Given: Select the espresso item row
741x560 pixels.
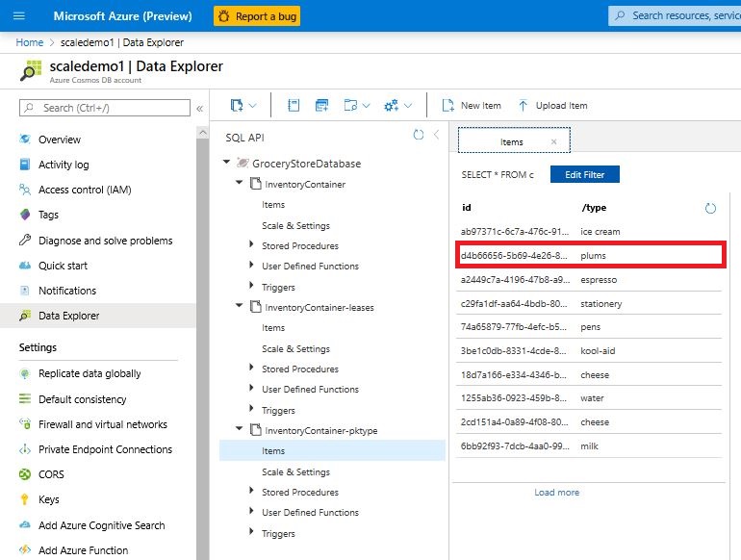Looking at the screenshot, I should 589,280.
